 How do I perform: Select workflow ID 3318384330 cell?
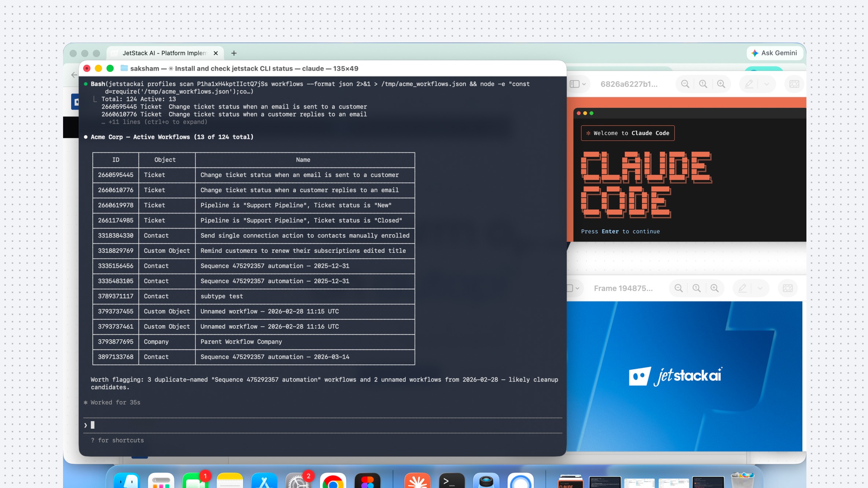[115, 235]
